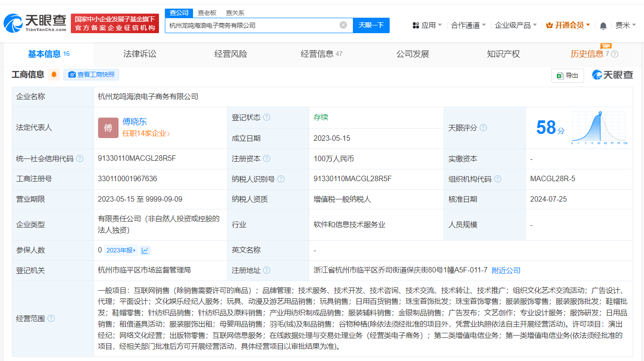The width and height of the screenshot is (644, 361).
Task: Click 查看工商快照 button
Action: pyautogui.click(x=91, y=74)
